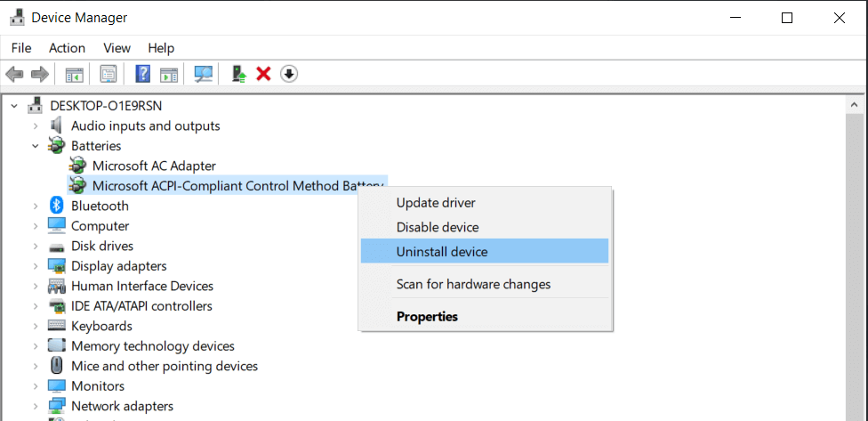This screenshot has height=421, width=868.
Task: Click the Disable device down-arrow icon
Action: (x=289, y=74)
